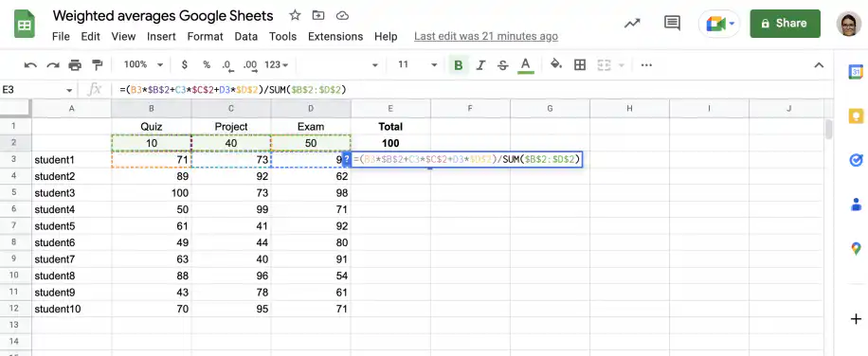
Task: Open the three-dot More toolbar options
Action: 646,65
